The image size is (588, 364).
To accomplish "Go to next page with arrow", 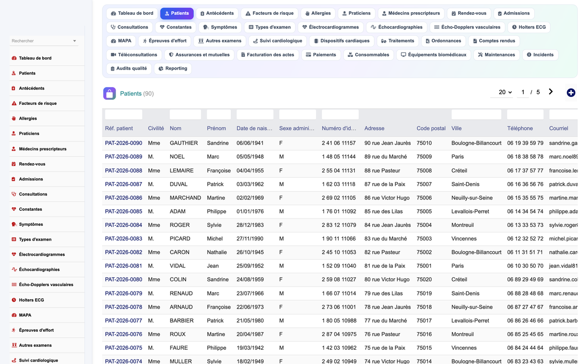I will pyautogui.click(x=551, y=92).
